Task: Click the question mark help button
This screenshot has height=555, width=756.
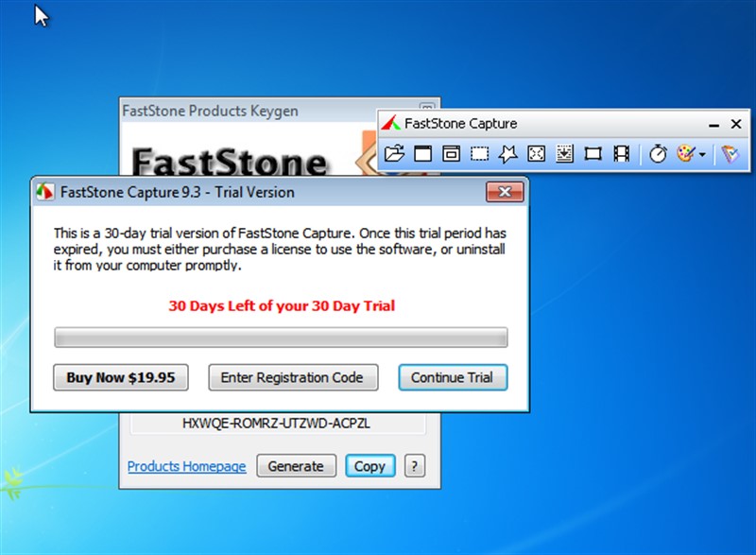Action: click(x=414, y=466)
